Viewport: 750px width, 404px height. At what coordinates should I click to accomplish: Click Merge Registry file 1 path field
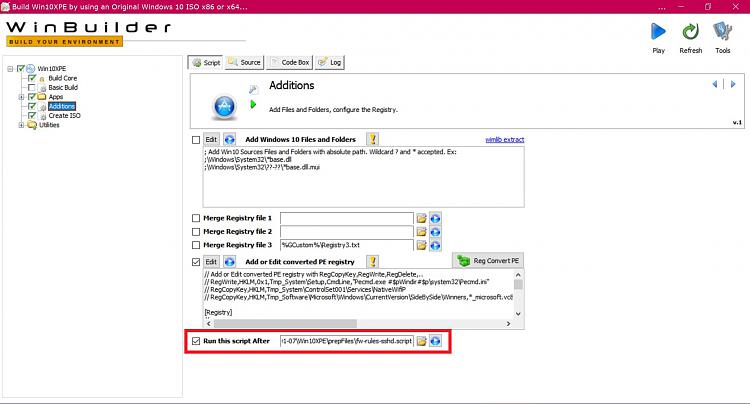click(x=347, y=218)
